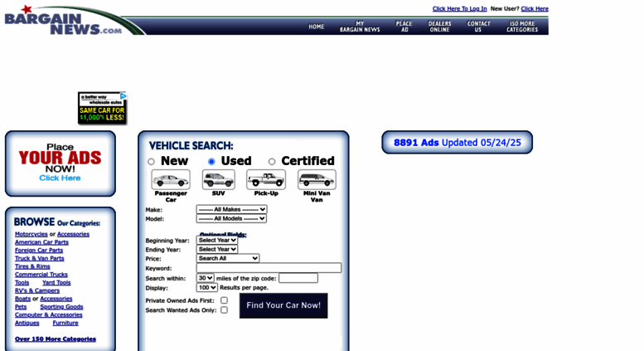Click the 8891 Ads Updated banner
Viewport: 644px width, 351px height.
click(x=458, y=143)
